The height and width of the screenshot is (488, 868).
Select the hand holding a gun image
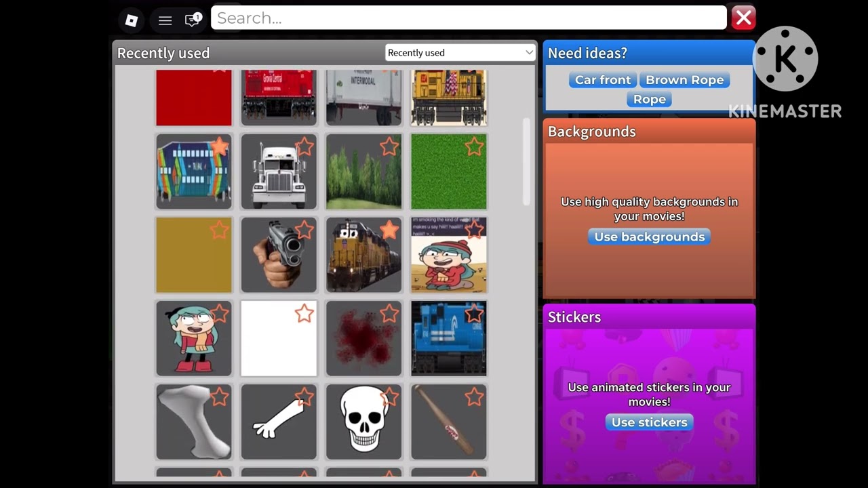tap(279, 255)
